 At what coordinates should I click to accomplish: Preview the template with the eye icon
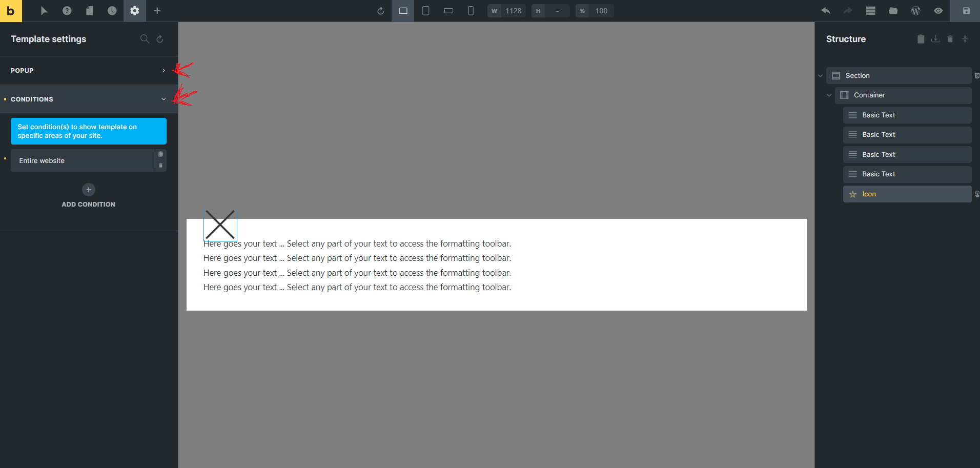(938, 11)
